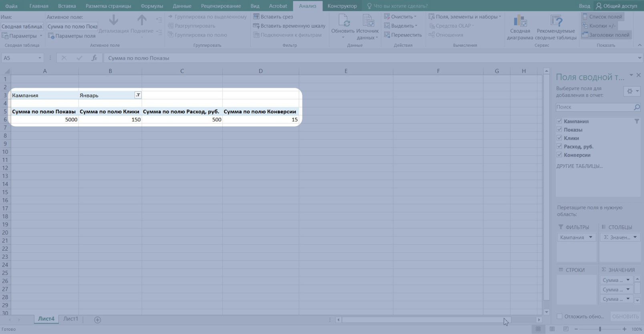Click Вход to sign in
This screenshot has width=644, height=334.
tap(584, 6)
